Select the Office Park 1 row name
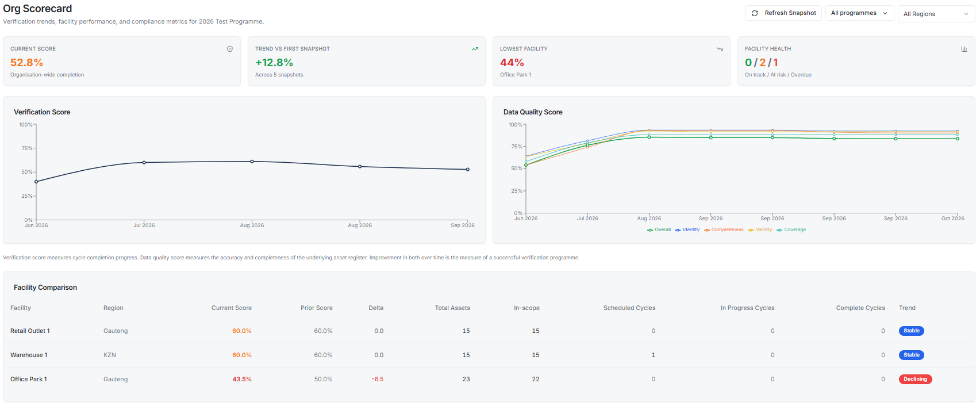 coord(29,380)
